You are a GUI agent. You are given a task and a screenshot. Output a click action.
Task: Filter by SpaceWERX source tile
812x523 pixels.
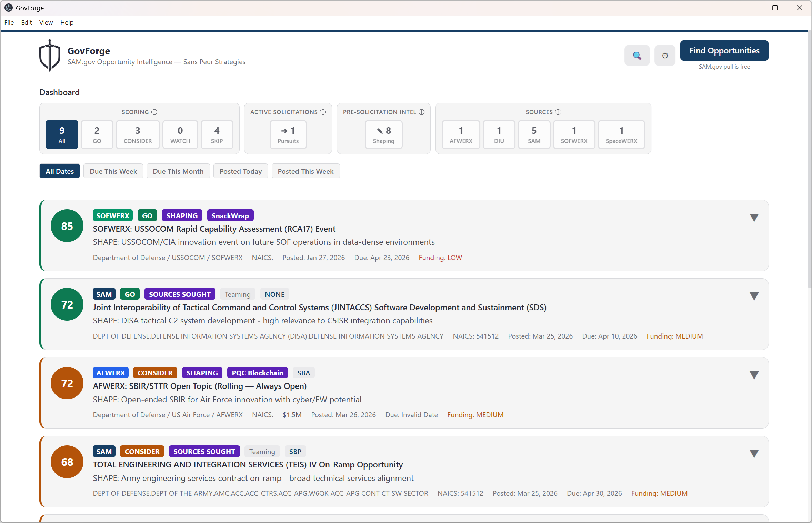pyautogui.click(x=621, y=134)
